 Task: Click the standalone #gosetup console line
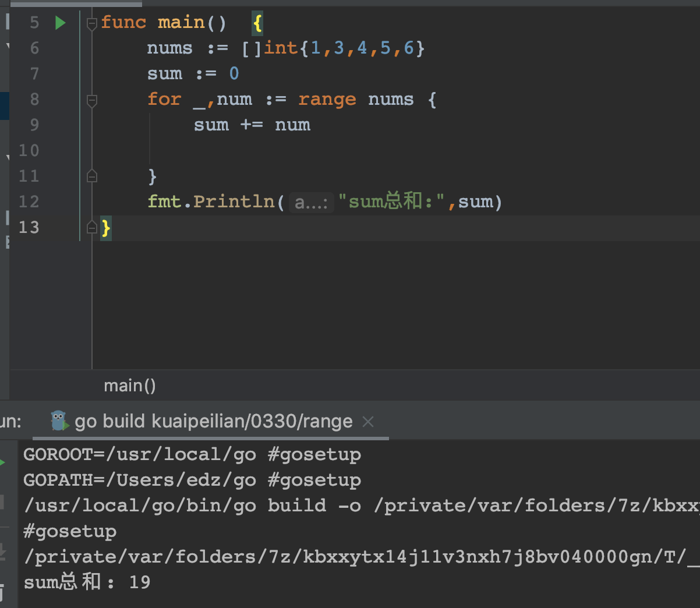pyautogui.click(x=70, y=531)
